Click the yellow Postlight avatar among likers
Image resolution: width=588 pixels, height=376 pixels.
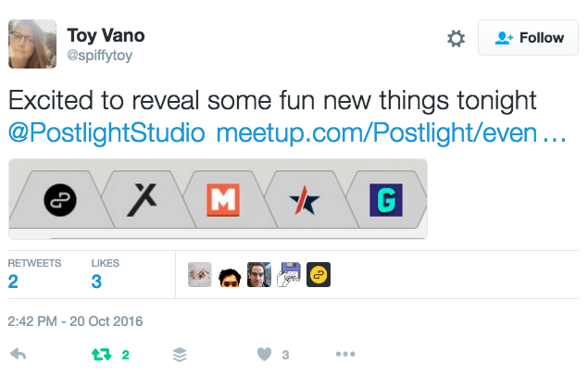point(319,275)
